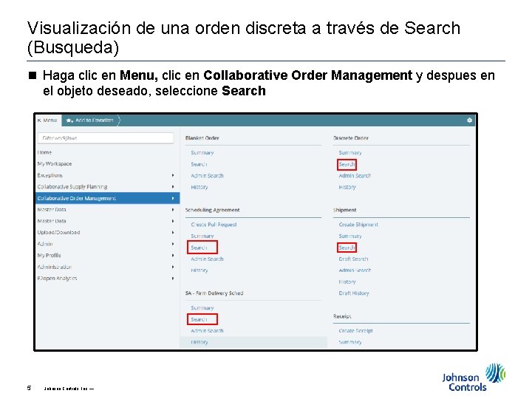The width and height of the screenshot is (532, 399).
Task: Open Admin Search under Shipment
Action: coord(355,270)
